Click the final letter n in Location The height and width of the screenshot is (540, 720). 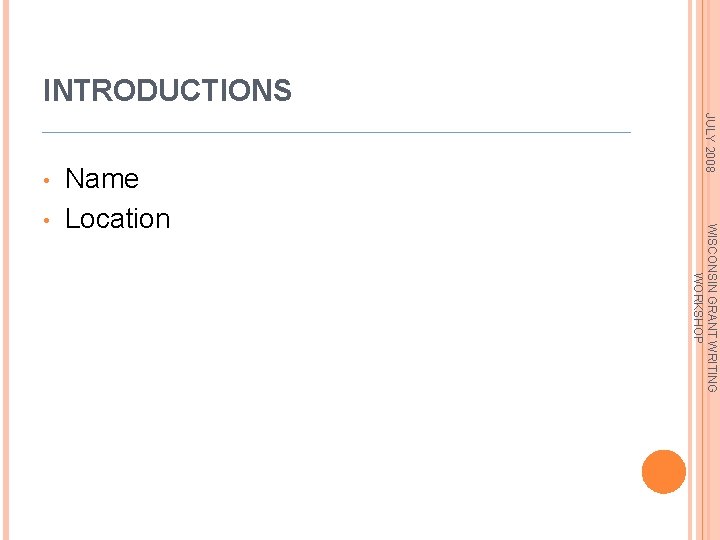click(x=161, y=220)
